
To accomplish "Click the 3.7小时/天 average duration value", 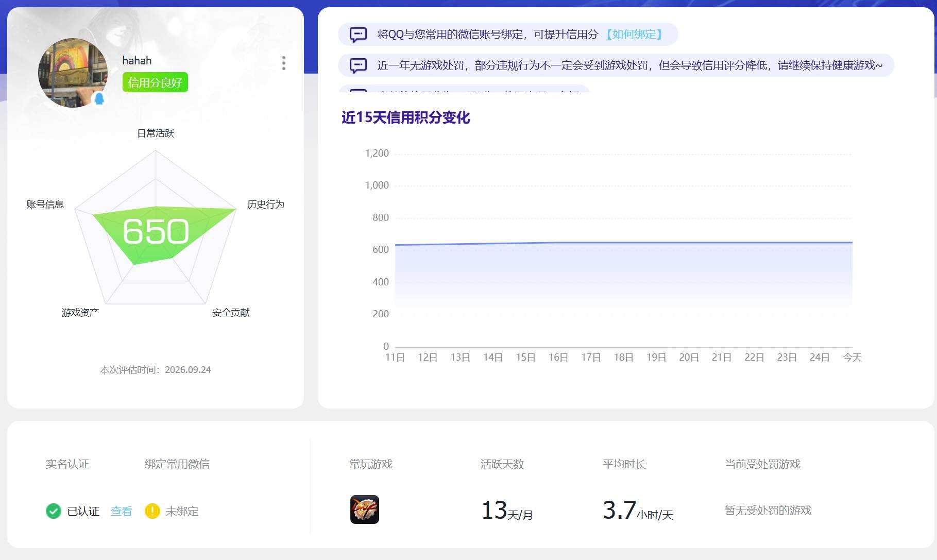I will coord(638,511).
